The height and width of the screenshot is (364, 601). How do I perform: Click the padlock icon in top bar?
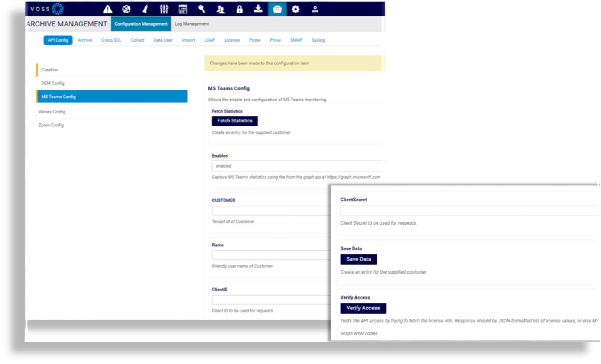click(x=240, y=9)
